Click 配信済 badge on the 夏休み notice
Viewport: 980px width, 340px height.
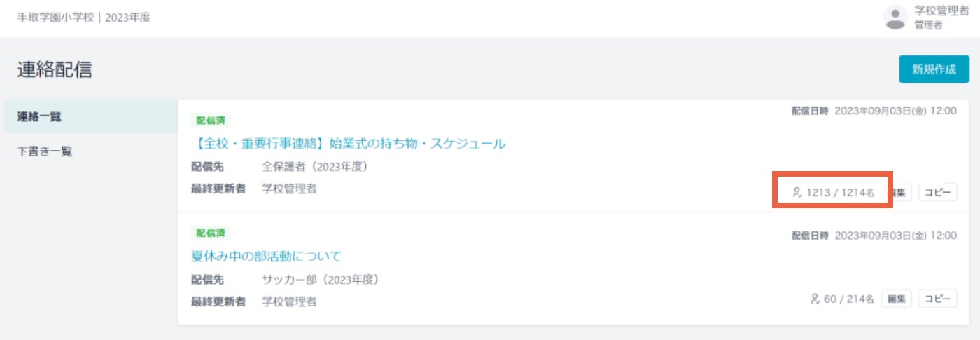(211, 233)
